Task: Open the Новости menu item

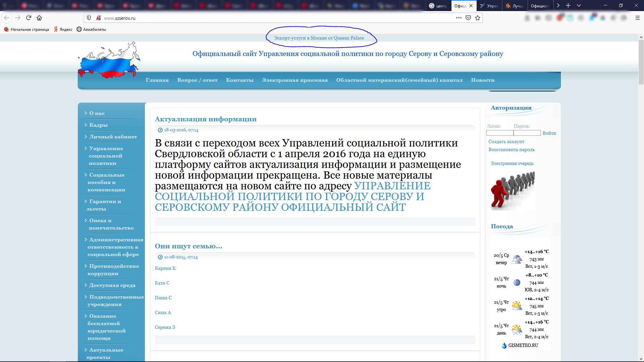Action: pyautogui.click(x=483, y=80)
